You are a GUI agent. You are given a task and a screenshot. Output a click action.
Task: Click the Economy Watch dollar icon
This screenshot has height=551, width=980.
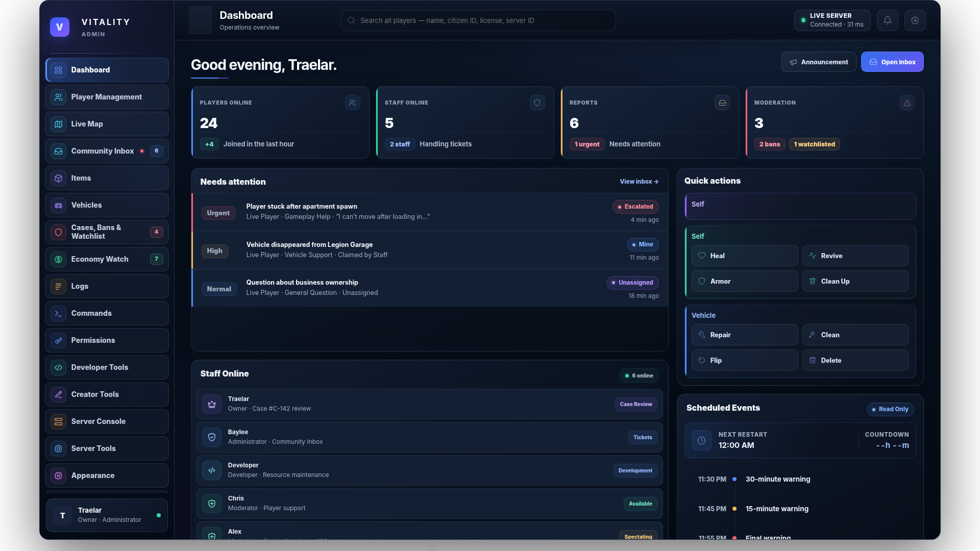coord(59,259)
